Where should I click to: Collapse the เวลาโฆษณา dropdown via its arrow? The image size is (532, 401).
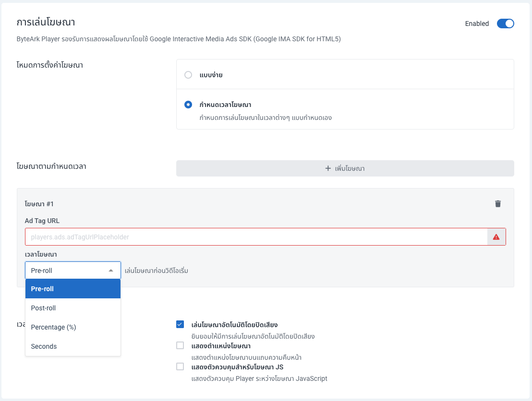[x=111, y=271]
